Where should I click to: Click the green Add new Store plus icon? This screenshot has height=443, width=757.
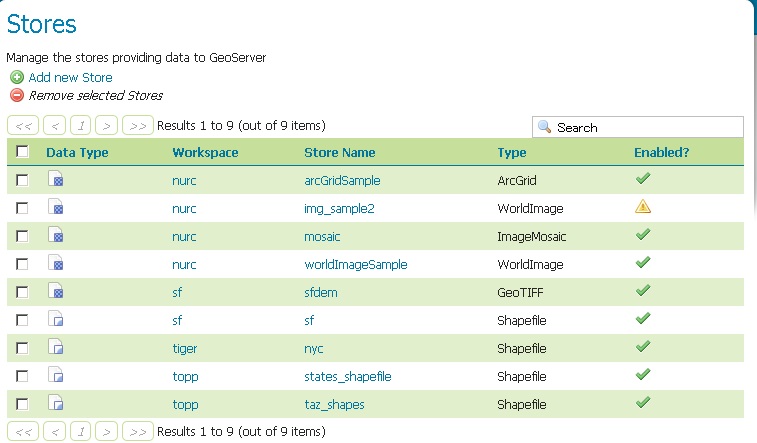coord(16,77)
